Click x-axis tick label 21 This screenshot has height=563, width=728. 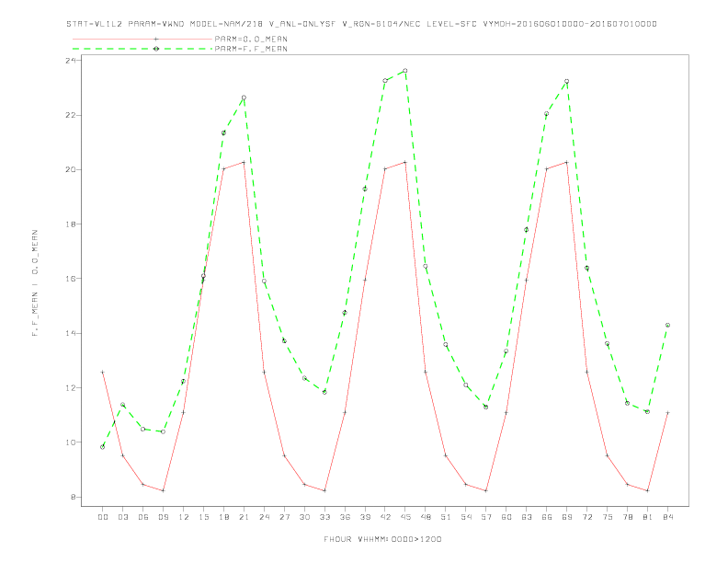point(244,517)
